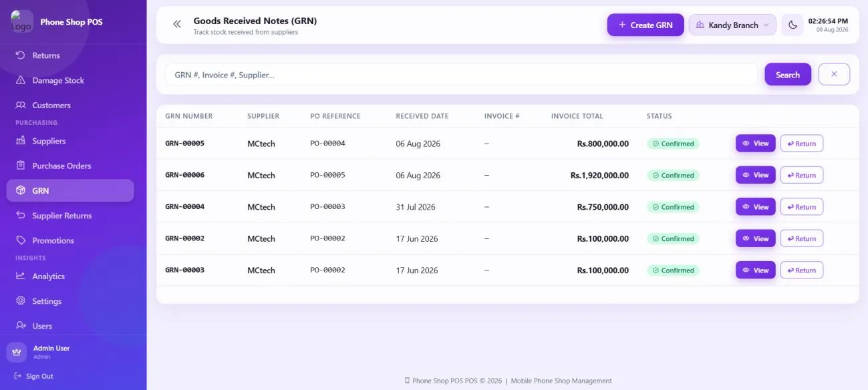Open the Suppliers menu item
The width and height of the screenshot is (868, 390).
[x=70, y=141]
